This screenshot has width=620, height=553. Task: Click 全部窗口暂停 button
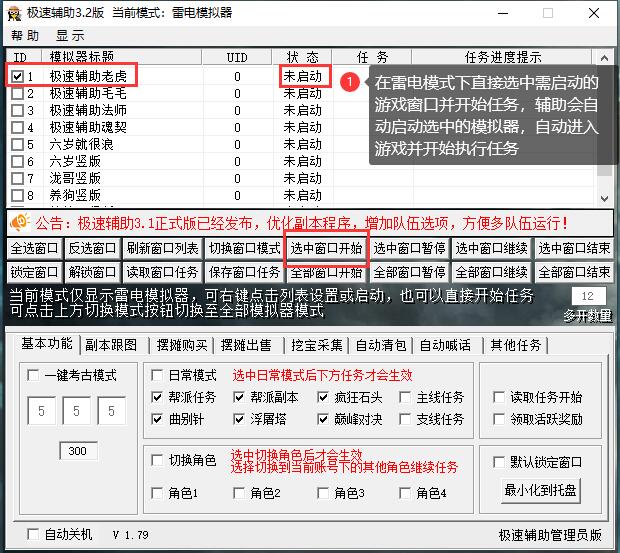tap(409, 272)
